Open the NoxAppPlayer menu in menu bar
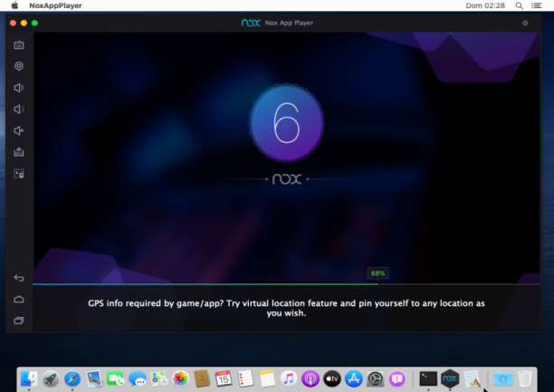Screen dimensions: 554x392 click(x=55, y=5)
